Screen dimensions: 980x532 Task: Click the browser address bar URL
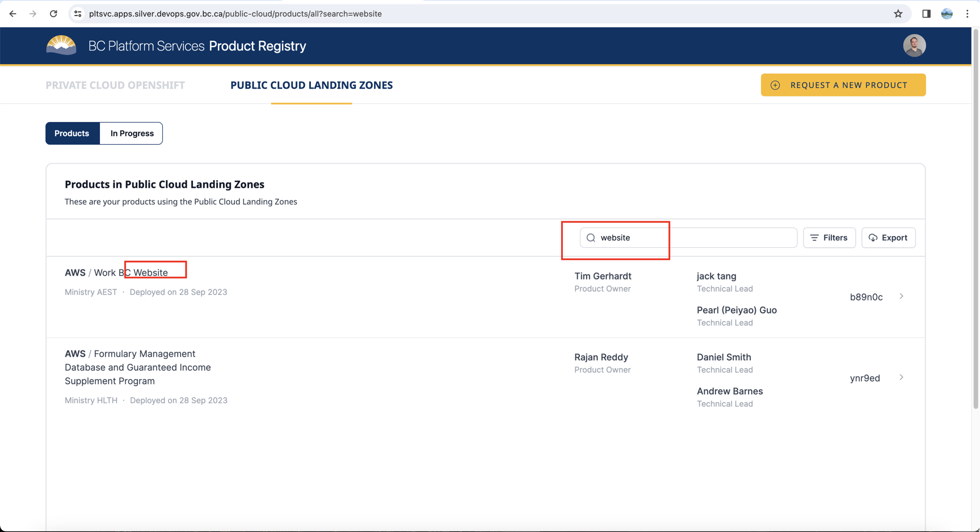pyautogui.click(x=235, y=14)
